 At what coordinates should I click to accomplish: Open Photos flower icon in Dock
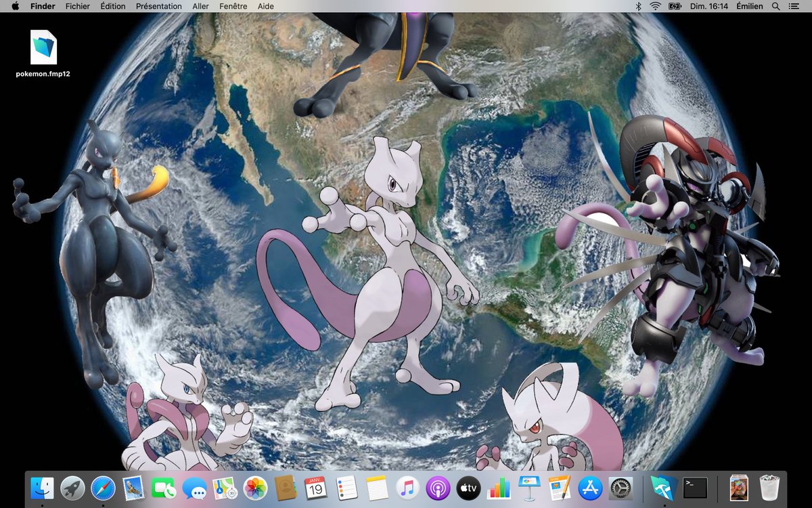[x=256, y=488]
